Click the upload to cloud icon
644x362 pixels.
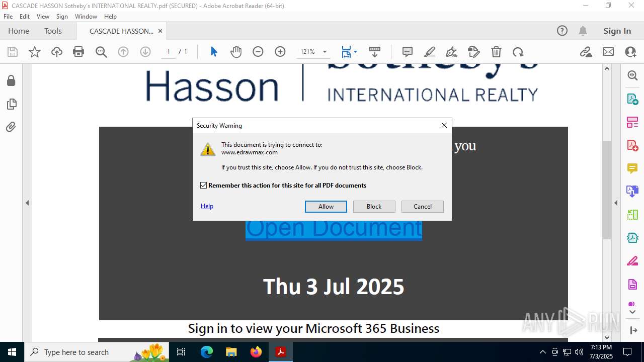pos(57,52)
